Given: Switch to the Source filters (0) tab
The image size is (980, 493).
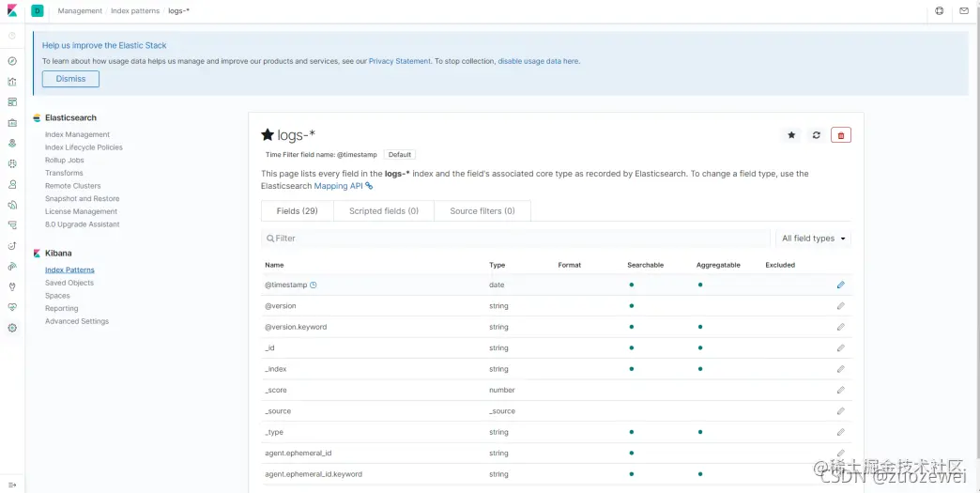Looking at the screenshot, I should click(482, 211).
